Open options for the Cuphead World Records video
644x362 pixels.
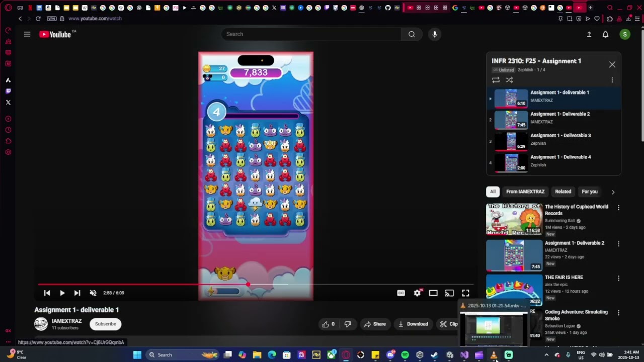pyautogui.click(x=618, y=208)
